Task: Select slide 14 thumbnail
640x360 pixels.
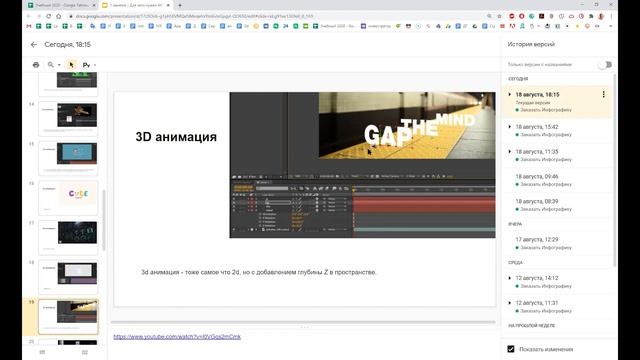Action: click(68, 118)
